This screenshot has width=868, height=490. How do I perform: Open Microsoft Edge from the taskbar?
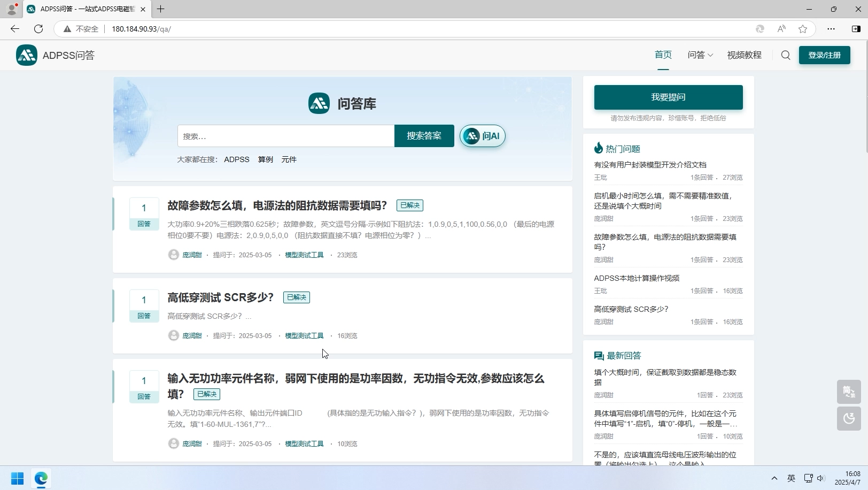pyautogui.click(x=41, y=479)
